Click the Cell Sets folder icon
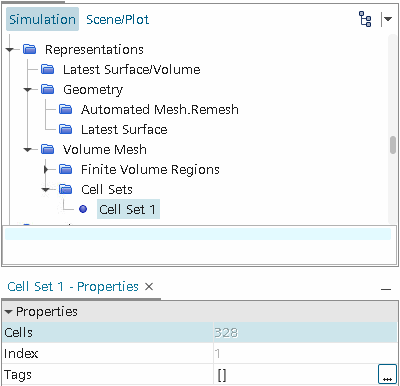The height and width of the screenshot is (386, 400). [x=66, y=189]
